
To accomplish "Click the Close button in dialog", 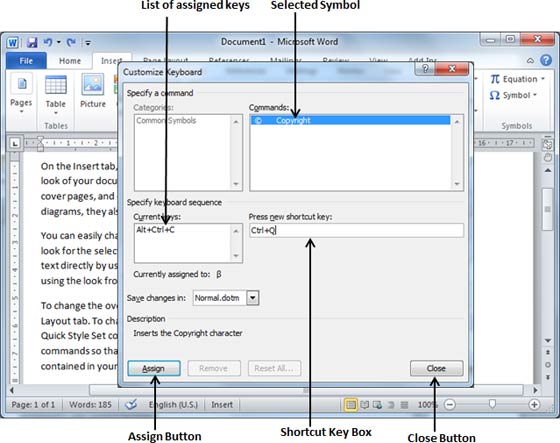I will pos(436,368).
